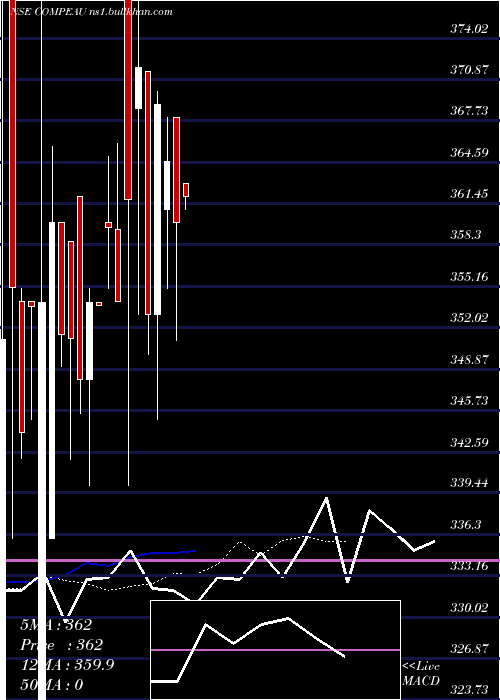Click the 336.3 price axis label

tap(466, 525)
